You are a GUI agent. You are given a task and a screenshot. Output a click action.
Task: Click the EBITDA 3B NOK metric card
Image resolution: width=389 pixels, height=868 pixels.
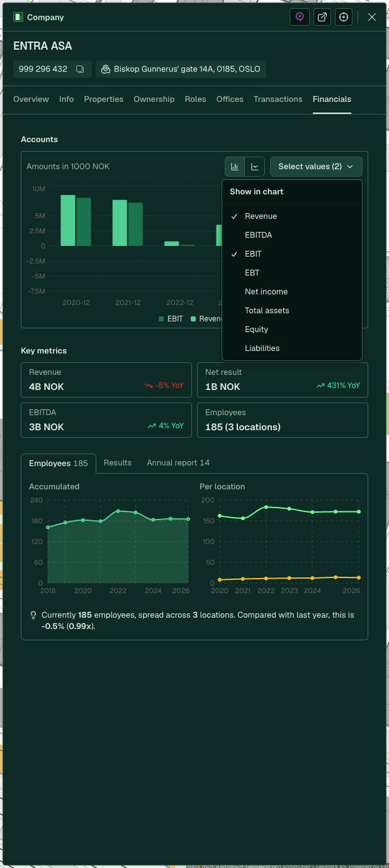coord(106,420)
